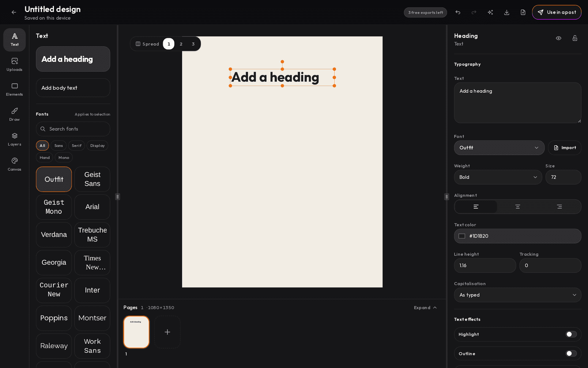Open the Elements panel
This screenshot has width=588, height=368.
(x=14, y=90)
